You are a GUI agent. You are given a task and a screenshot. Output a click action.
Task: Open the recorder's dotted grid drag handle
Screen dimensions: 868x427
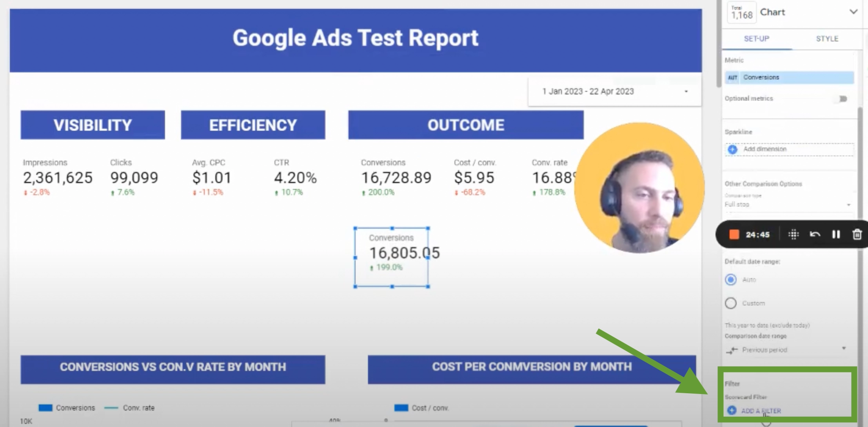point(794,234)
